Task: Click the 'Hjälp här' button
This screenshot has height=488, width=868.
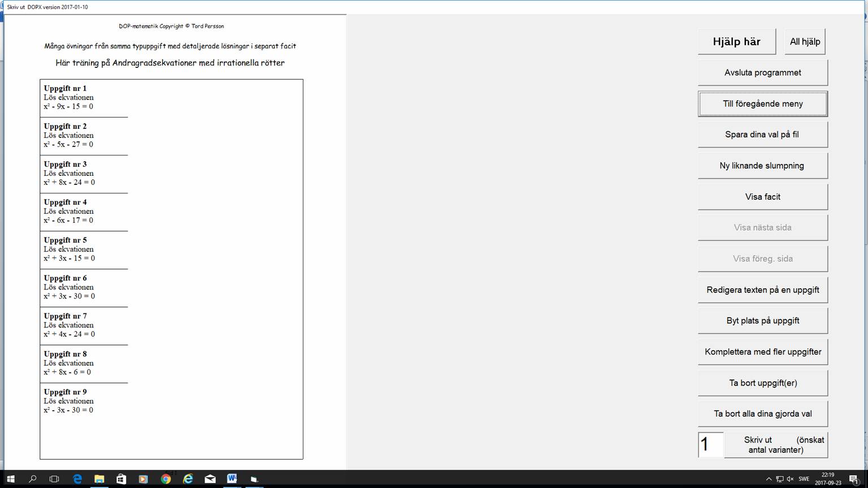Action: [x=736, y=42]
